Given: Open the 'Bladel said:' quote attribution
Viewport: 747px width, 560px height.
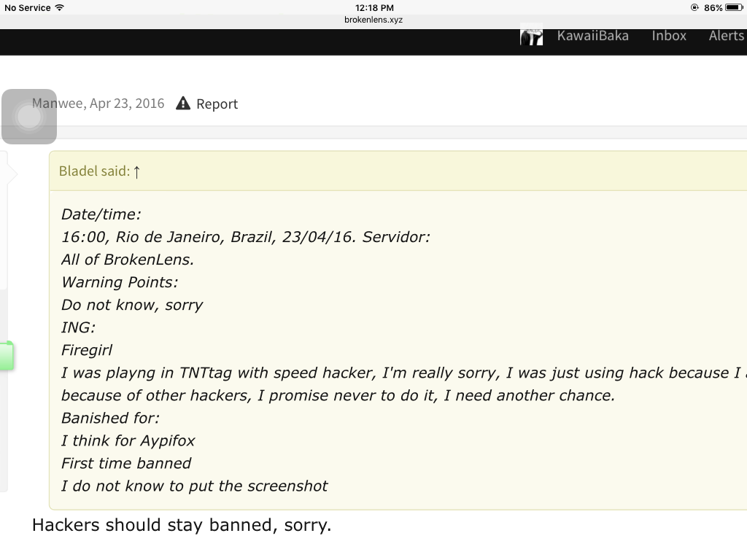Looking at the screenshot, I should pos(94,171).
